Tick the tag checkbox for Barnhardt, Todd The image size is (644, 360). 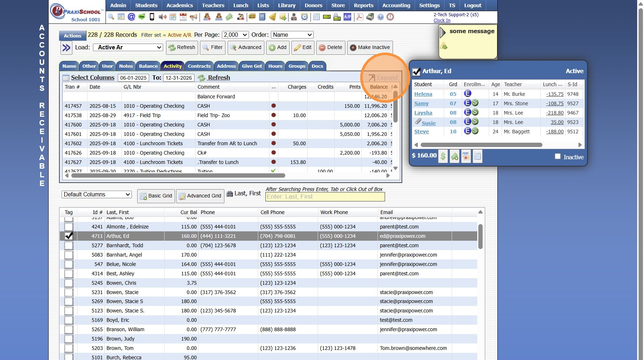coord(68,245)
